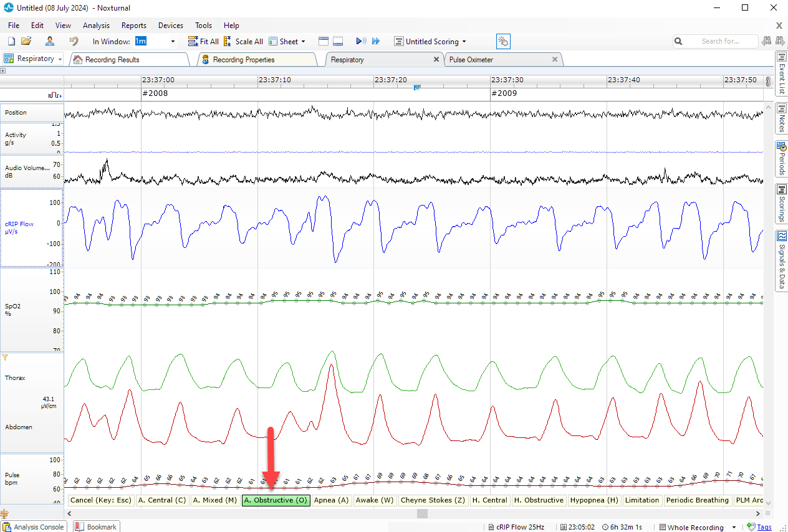The width and height of the screenshot is (788, 532).
Task: Open the Help menu
Action: 231,26
